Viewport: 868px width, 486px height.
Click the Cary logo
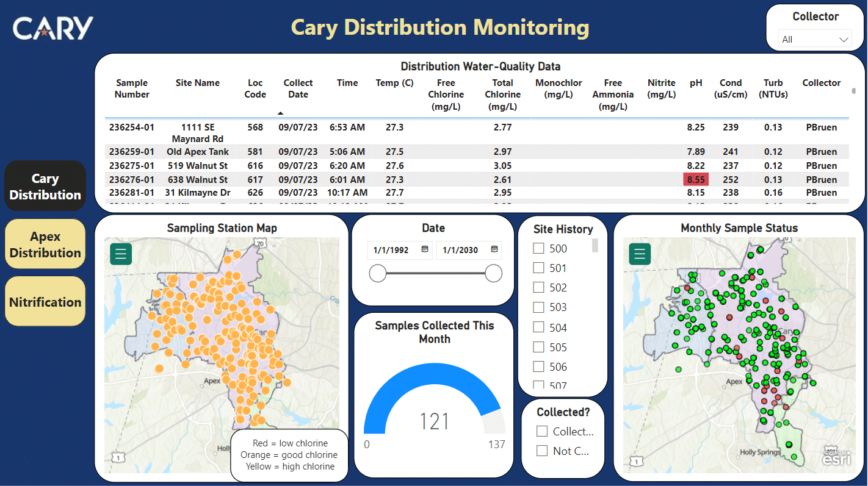[x=53, y=28]
